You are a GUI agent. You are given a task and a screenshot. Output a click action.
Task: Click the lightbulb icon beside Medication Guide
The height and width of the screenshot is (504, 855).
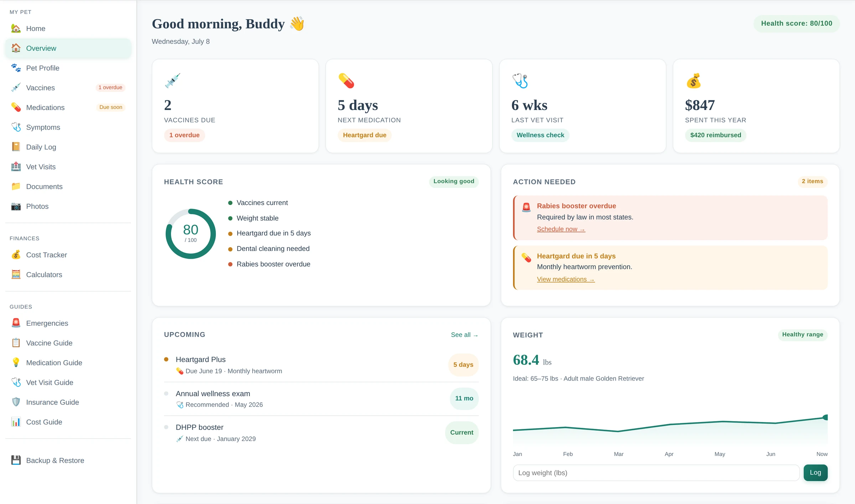point(16,363)
